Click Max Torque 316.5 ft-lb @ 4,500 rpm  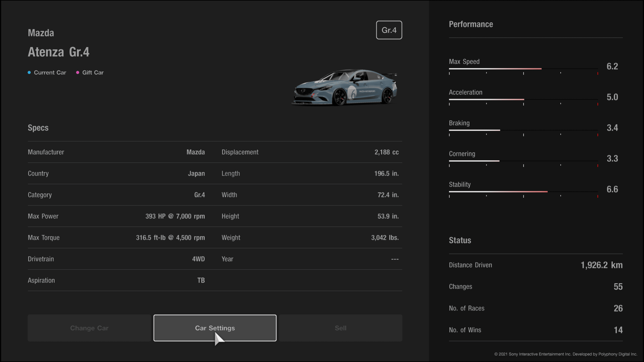pyautogui.click(x=170, y=238)
